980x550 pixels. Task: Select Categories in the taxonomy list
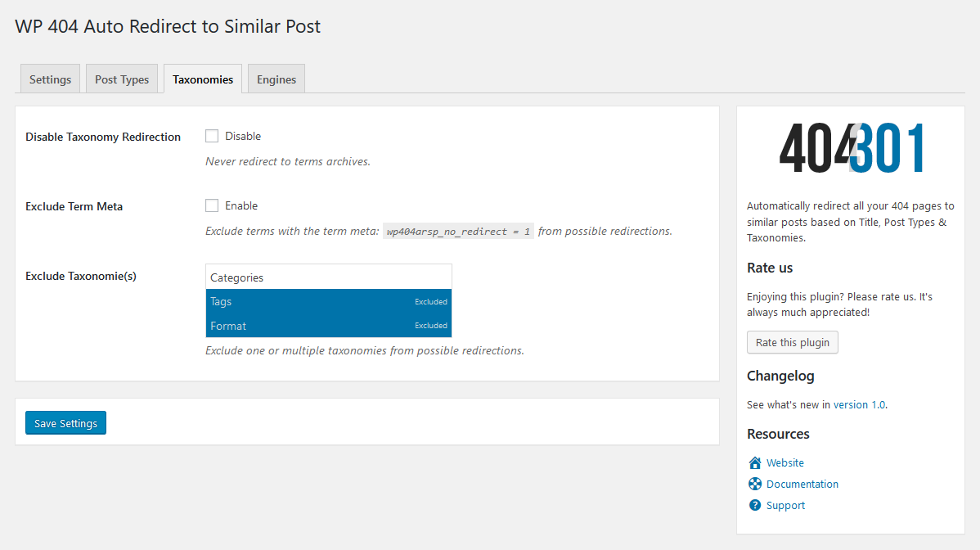tap(329, 277)
